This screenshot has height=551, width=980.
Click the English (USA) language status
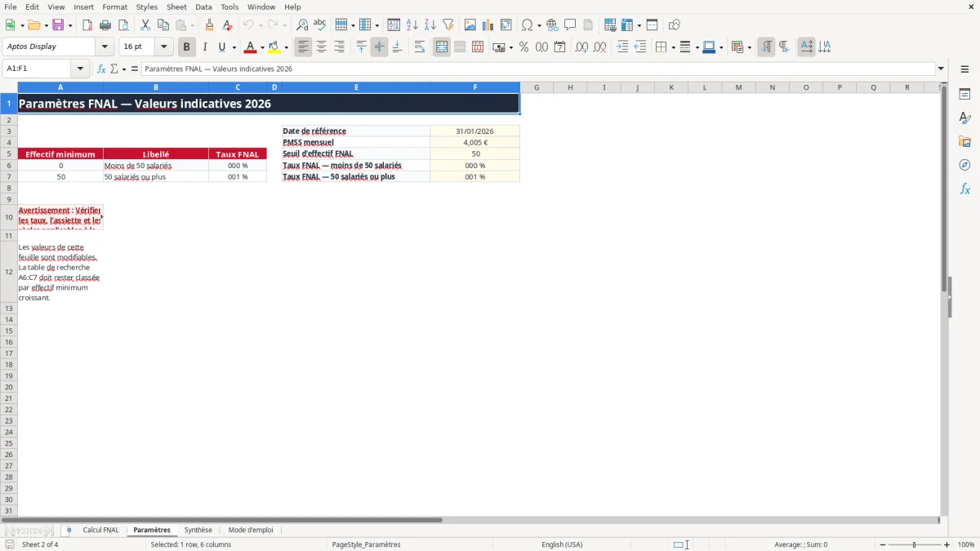(562, 544)
